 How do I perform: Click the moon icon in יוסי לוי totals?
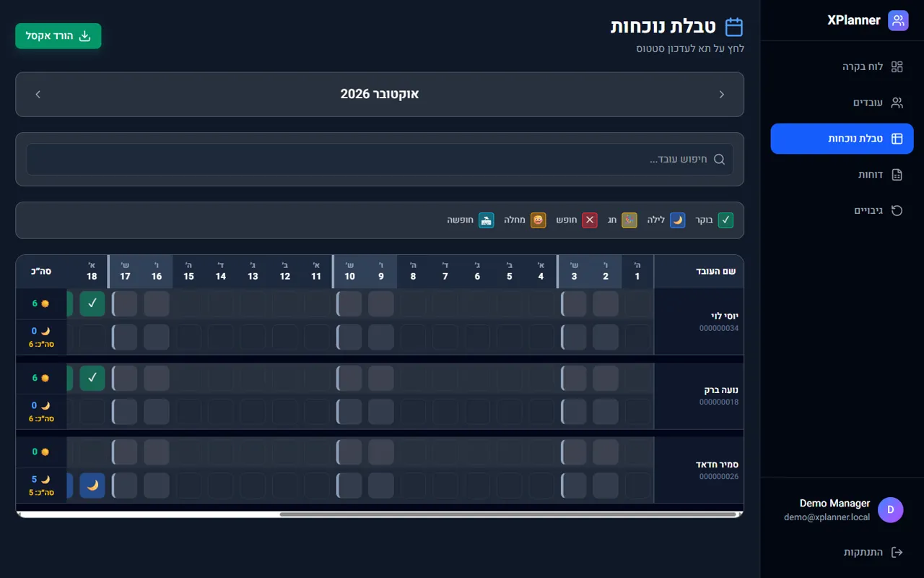45,331
